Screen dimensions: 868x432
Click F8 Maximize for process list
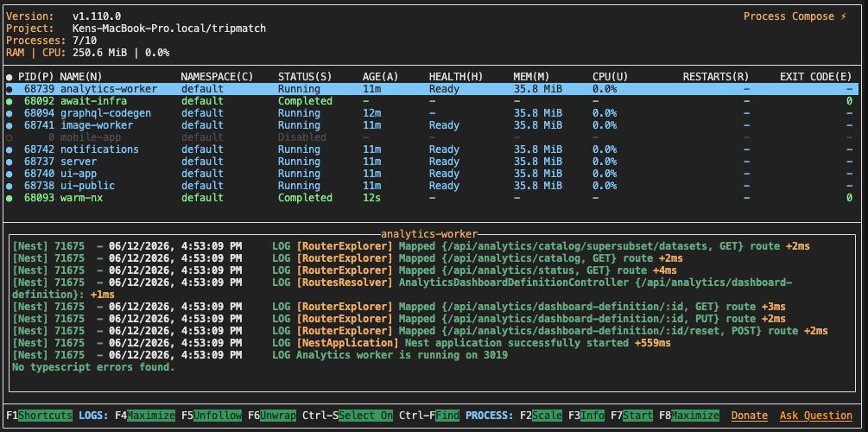pyautogui.click(x=689, y=416)
